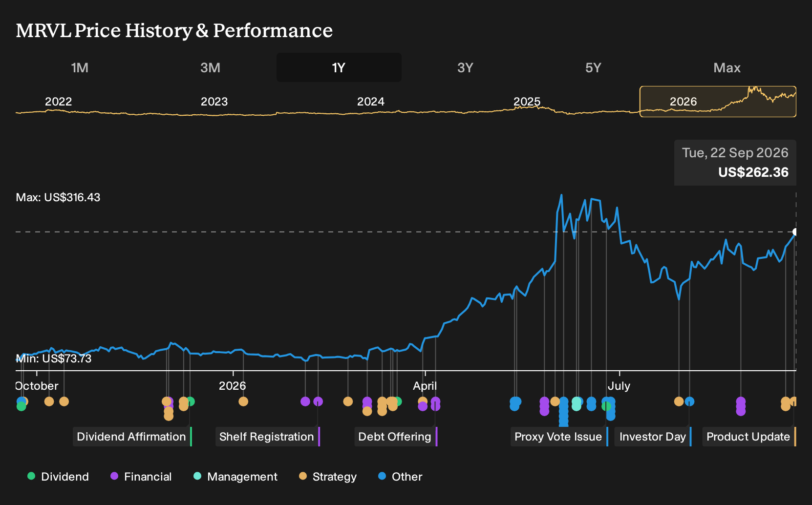Select the 1M time range tab
Screen dimensions: 812x505
point(80,67)
